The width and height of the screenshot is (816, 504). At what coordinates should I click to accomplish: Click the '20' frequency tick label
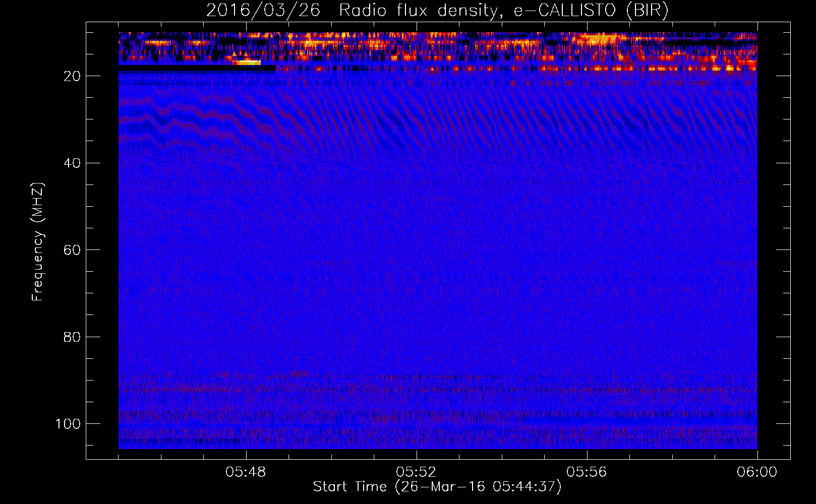(72, 76)
